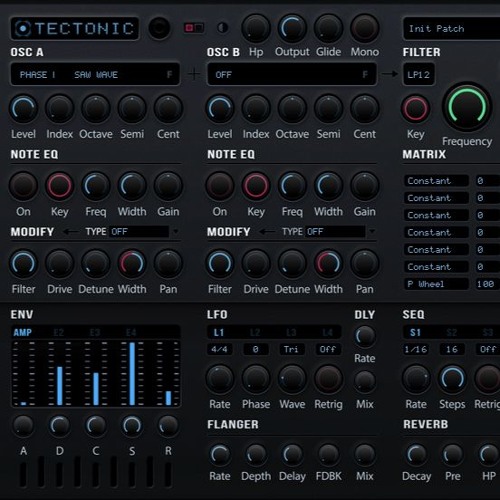Screen dimensions: 500x500
Task: Select the E2 envelope tab
Action: click(59, 332)
